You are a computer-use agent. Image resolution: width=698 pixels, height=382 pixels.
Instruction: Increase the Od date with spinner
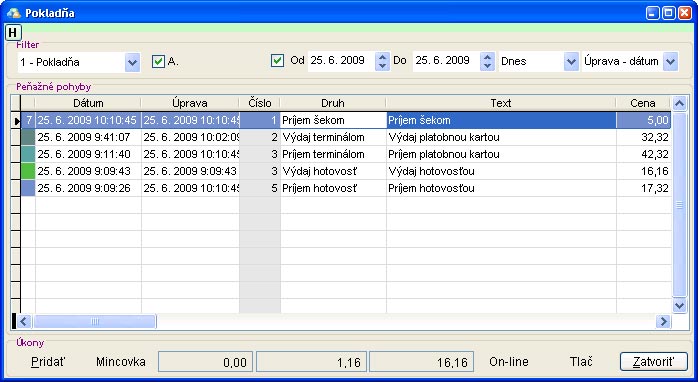point(382,57)
